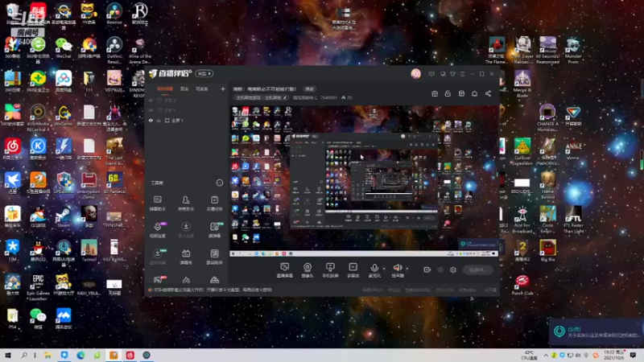Screen dimensions: 644x362
Task: Click the 公告 notification popup
Action: pos(596,331)
